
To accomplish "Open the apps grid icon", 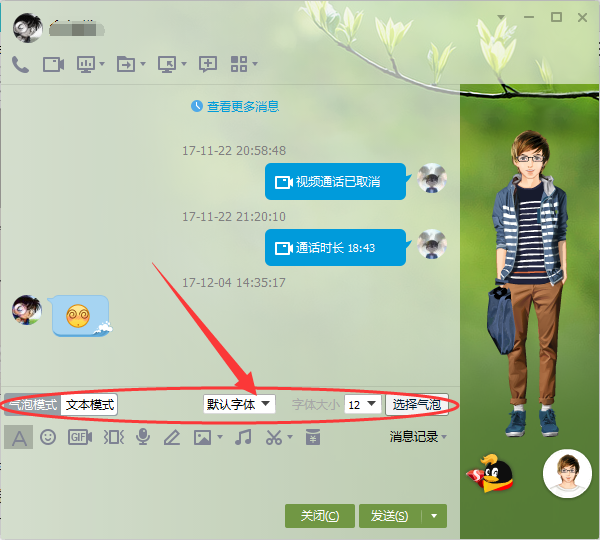I will (x=239, y=64).
